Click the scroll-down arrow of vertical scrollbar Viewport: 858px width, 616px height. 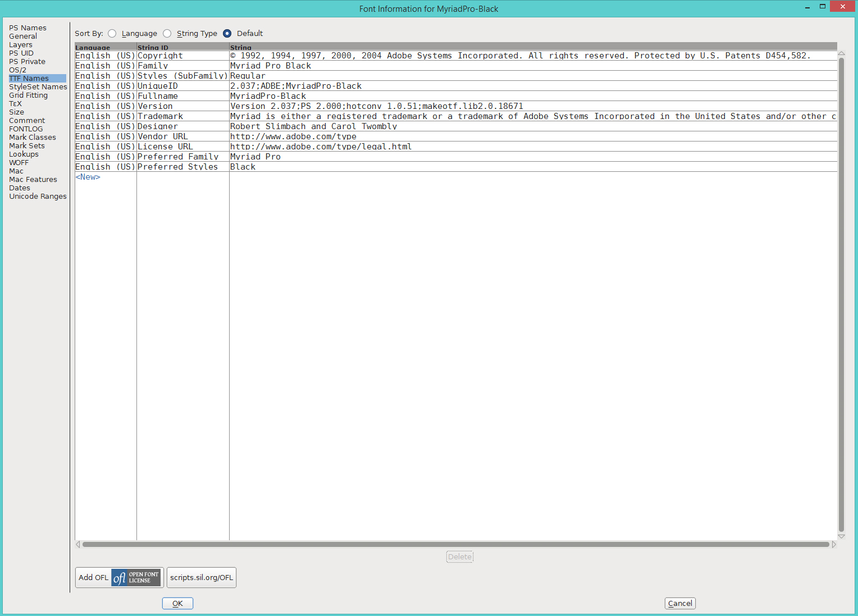coord(841,537)
